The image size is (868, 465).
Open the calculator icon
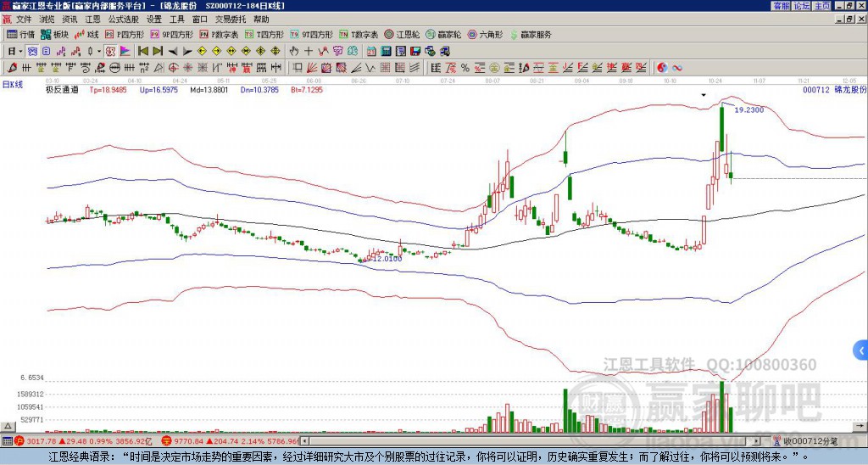coord(386,52)
